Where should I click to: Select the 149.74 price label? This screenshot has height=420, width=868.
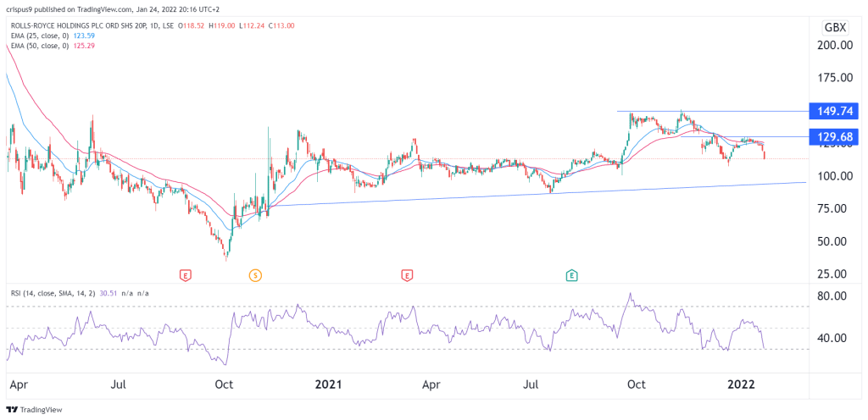834,110
